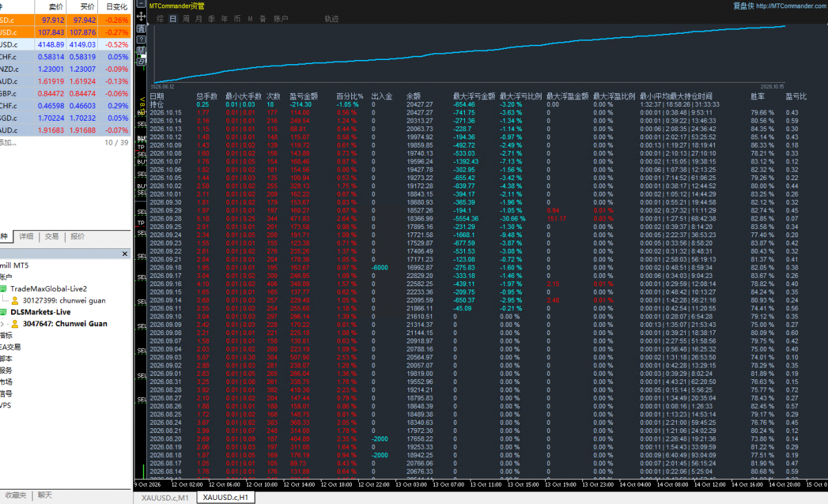The height and width of the screenshot is (504, 828).
Task: Switch to the 周 weekly statistics period
Action: tap(186, 19)
